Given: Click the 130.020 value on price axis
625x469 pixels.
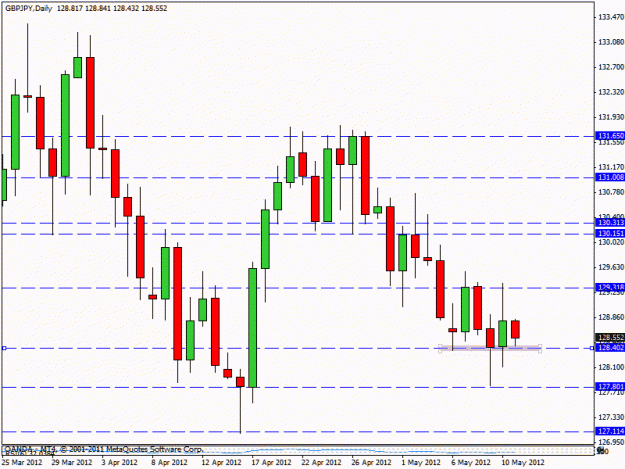Looking at the screenshot, I should coord(611,242).
